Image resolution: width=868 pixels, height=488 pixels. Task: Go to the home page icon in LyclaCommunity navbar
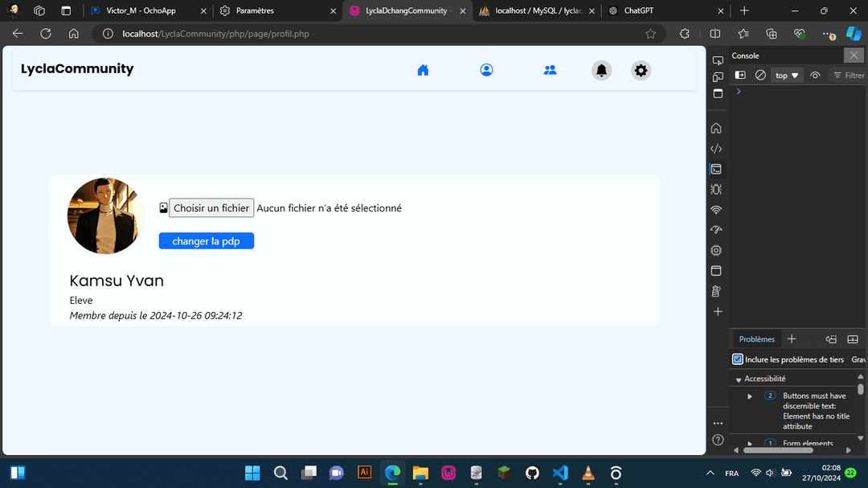tap(423, 71)
